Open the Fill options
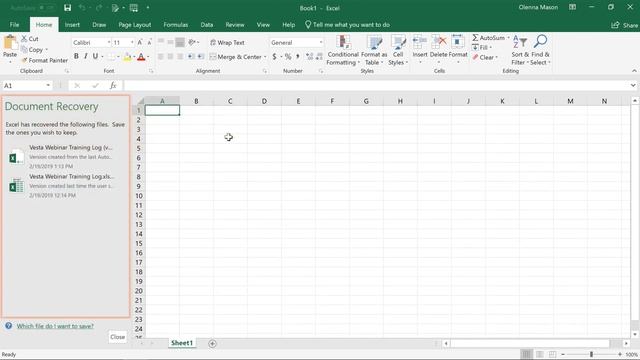 tap(482, 47)
